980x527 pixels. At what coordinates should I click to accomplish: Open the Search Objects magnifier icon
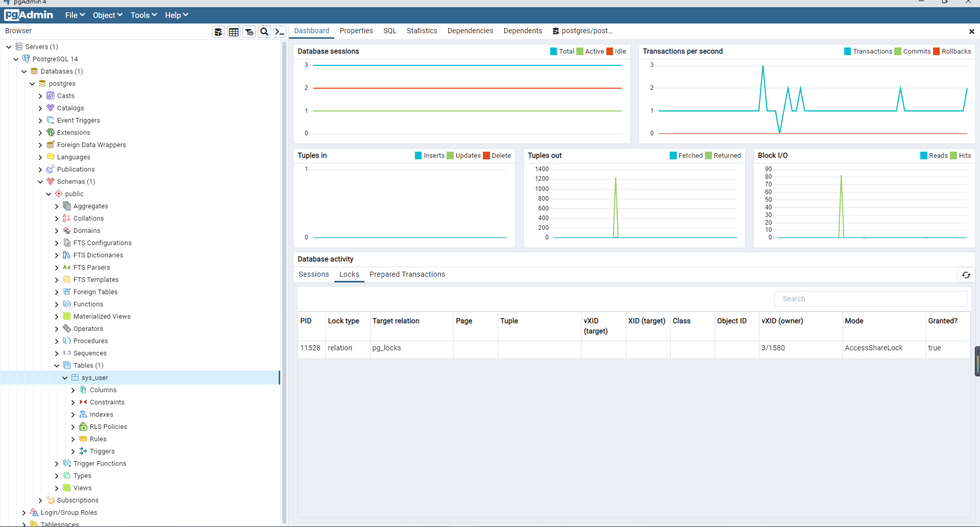pos(264,32)
